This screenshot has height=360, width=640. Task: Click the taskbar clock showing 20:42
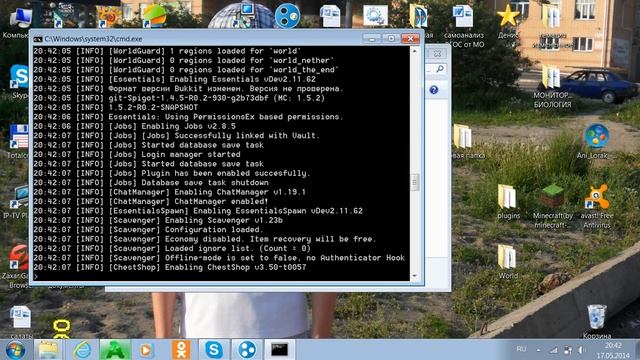pos(613,350)
